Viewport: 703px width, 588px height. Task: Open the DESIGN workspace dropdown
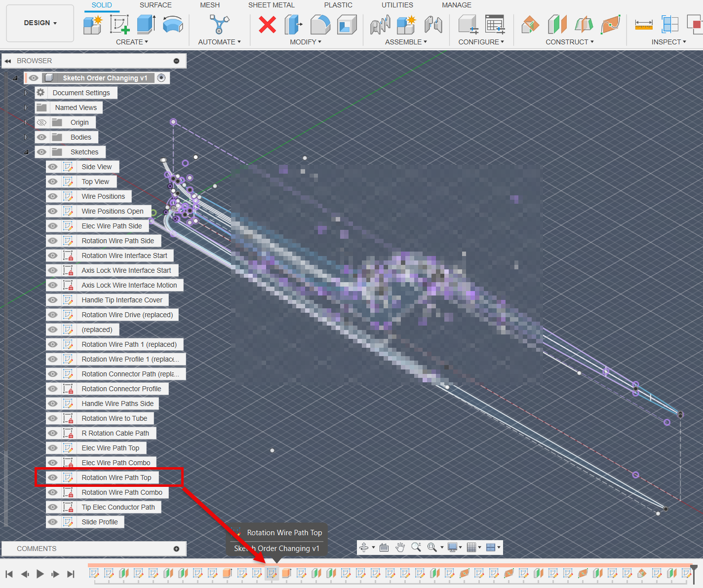[x=39, y=23]
